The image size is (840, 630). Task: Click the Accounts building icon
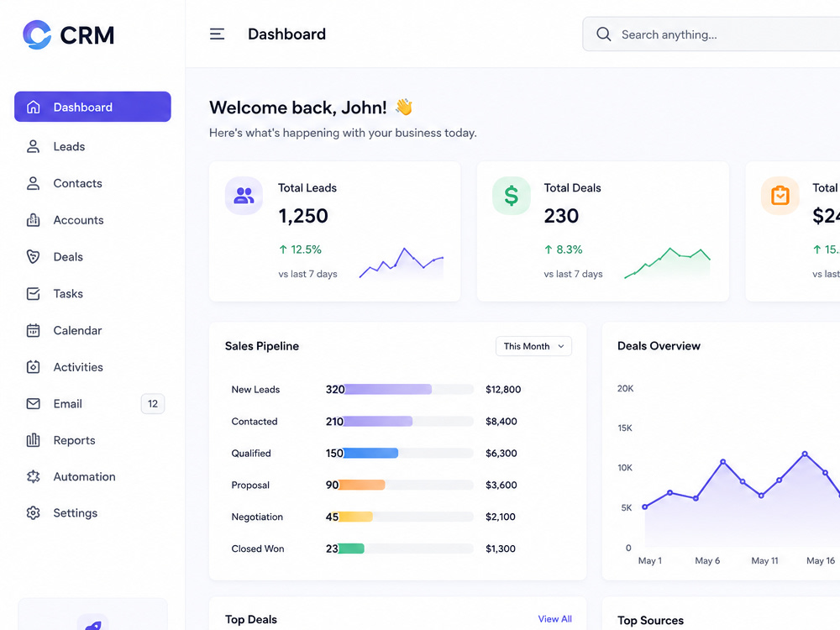click(34, 220)
